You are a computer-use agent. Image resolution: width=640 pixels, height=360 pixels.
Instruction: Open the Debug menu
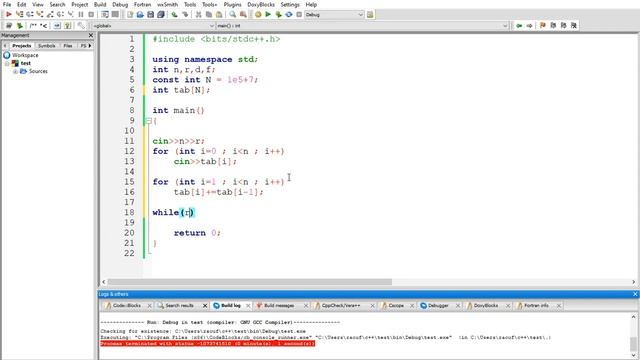tap(120, 4)
